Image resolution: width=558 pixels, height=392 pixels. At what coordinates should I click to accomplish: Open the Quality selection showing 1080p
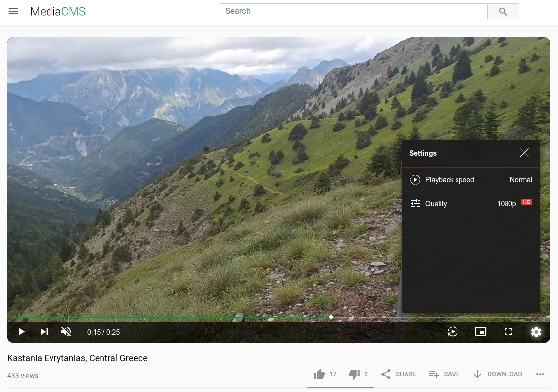click(470, 203)
